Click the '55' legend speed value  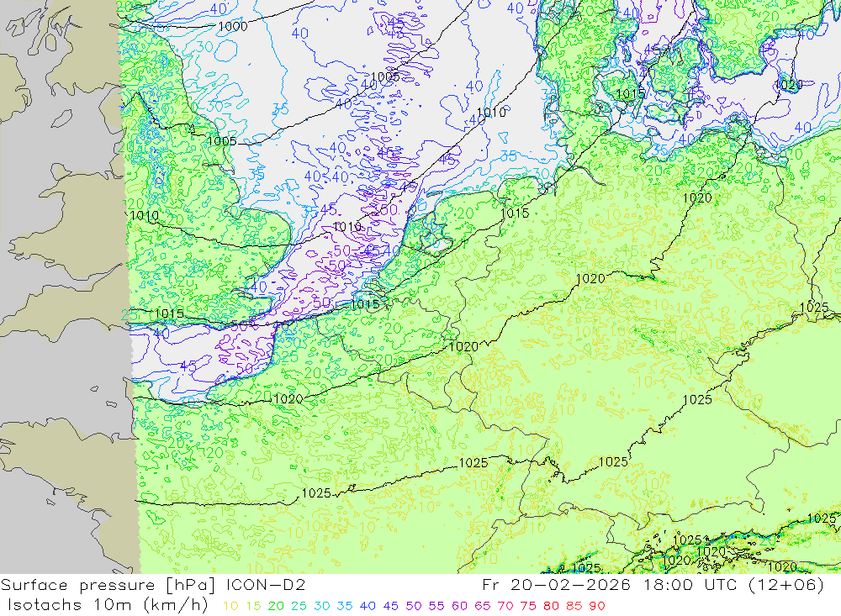tap(436, 606)
